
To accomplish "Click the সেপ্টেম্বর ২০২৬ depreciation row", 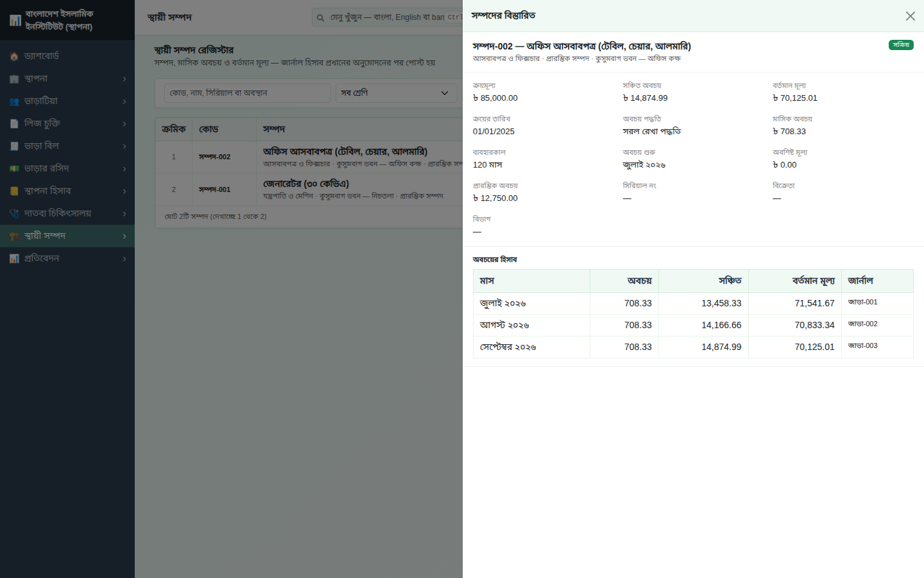I will 693,347.
